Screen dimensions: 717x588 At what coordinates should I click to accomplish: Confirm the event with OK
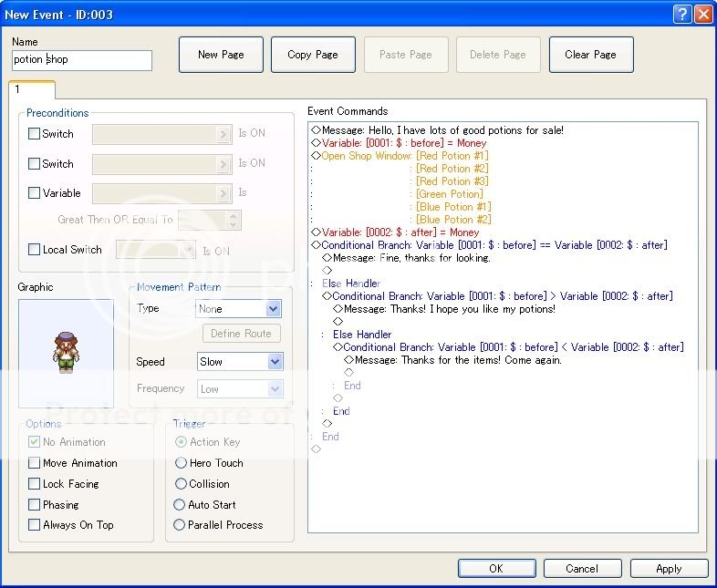(495, 568)
